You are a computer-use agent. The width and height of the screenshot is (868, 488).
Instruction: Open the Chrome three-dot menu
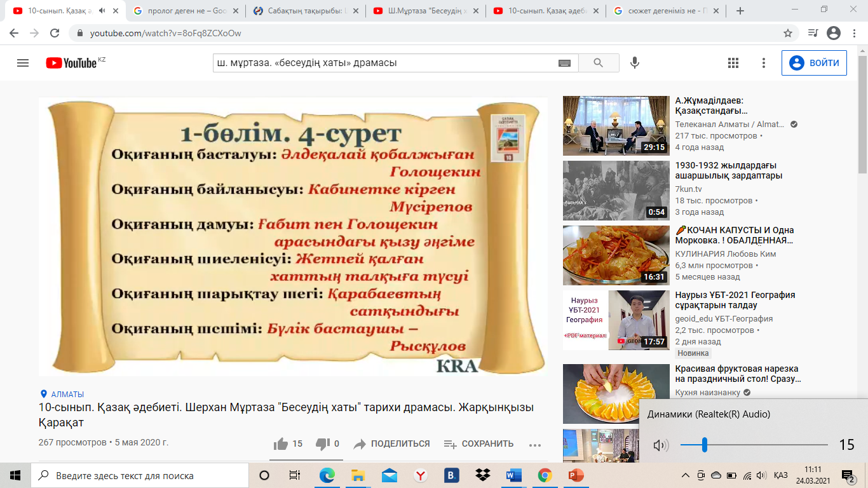pyautogui.click(x=855, y=33)
